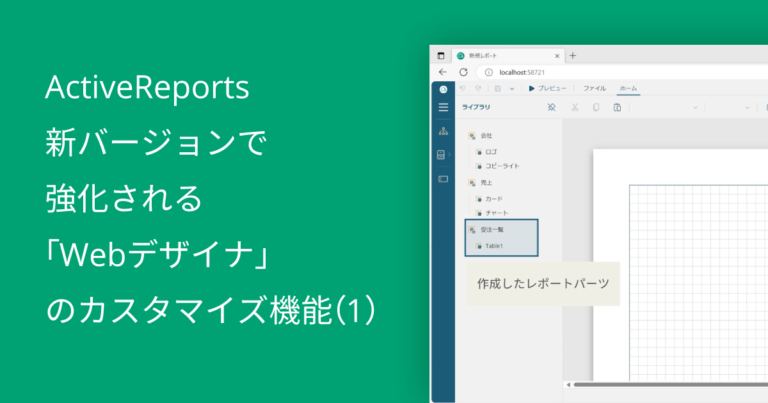Click the icon beside 受注一覧
Image resolution: width=768 pixels, height=403 pixels.
tap(472, 230)
